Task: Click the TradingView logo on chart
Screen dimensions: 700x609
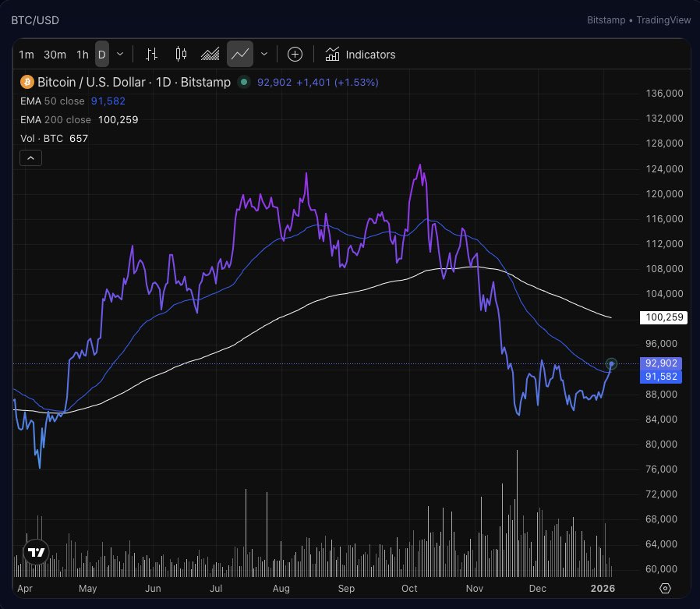Action: click(36, 552)
